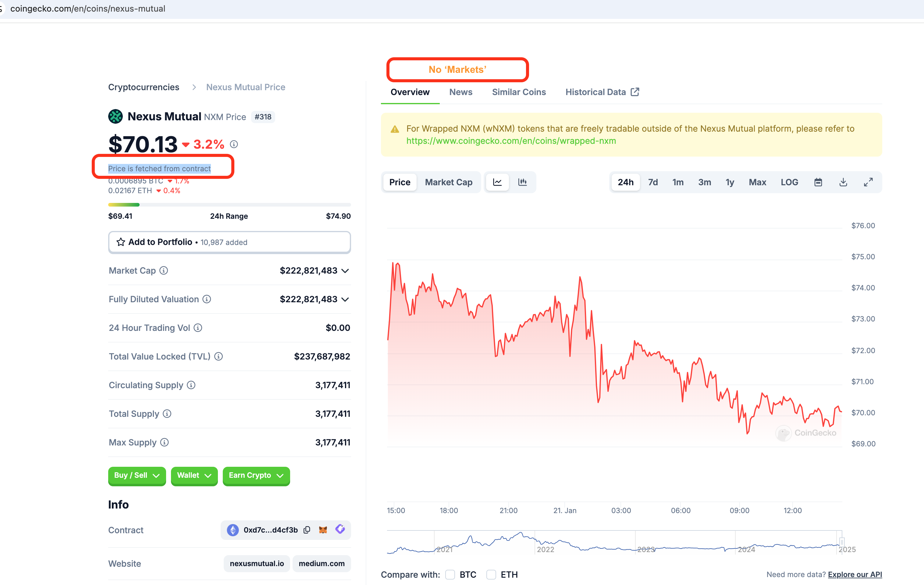Click star icon in Add to Portfolio

point(121,242)
